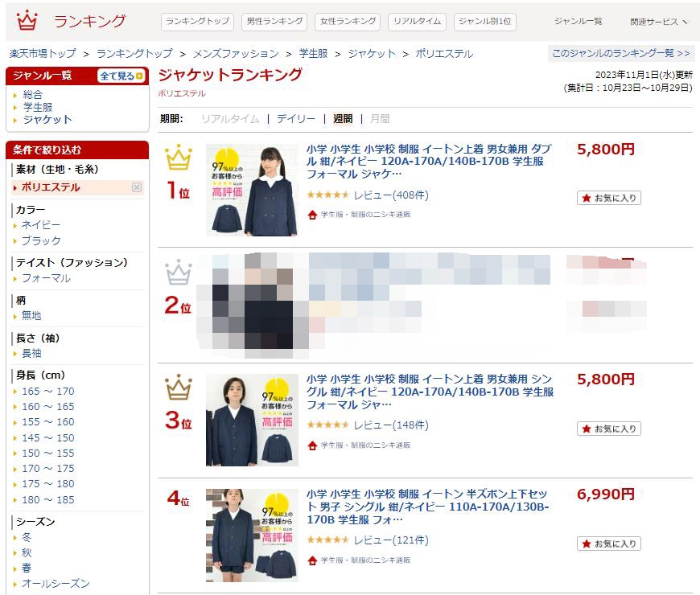Click the shop house icon under first item
This screenshot has width=700, height=595.
coord(312,215)
